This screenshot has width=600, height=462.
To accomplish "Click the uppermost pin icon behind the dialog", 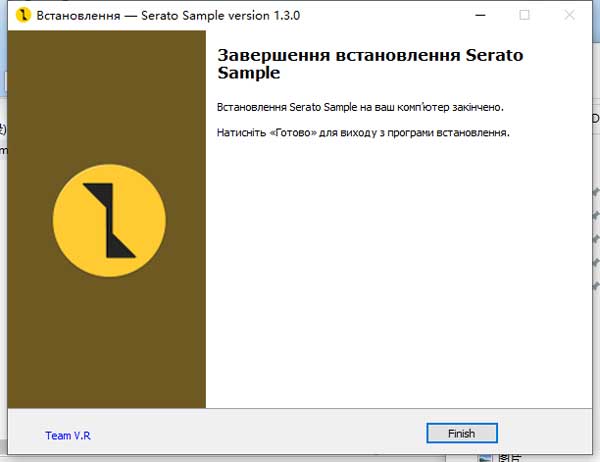I will [596, 191].
